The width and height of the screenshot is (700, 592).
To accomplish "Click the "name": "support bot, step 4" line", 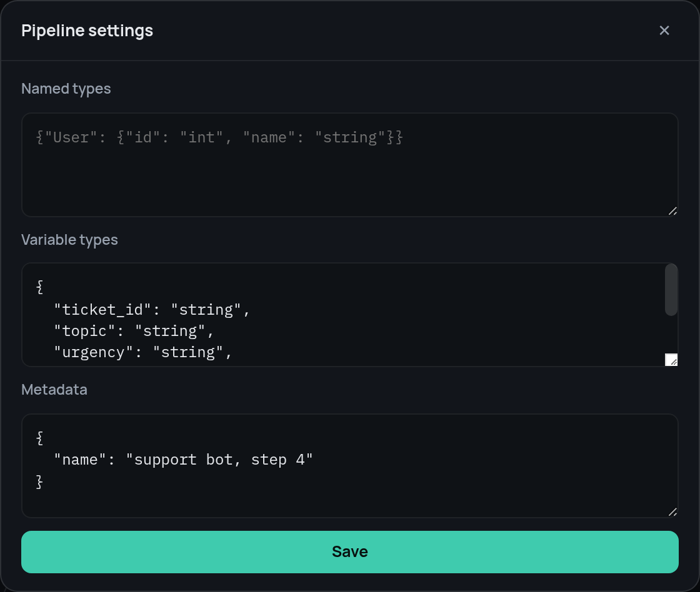I will coord(183,460).
